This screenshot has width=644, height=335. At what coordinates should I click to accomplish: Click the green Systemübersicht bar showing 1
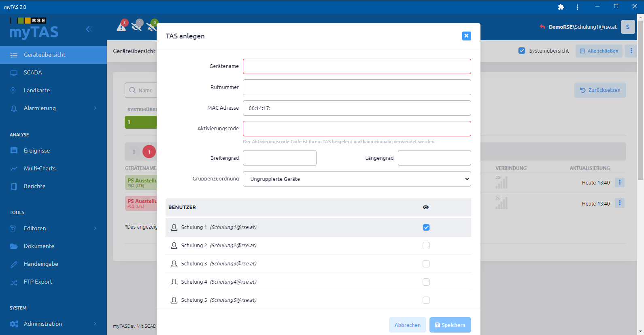pyautogui.click(x=140, y=122)
